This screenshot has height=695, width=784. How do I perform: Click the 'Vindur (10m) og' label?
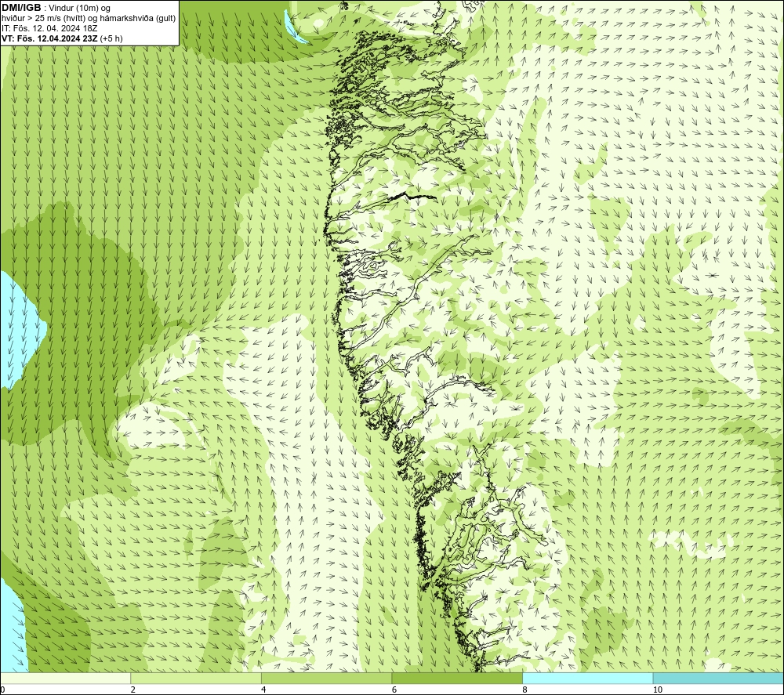[x=81, y=8]
